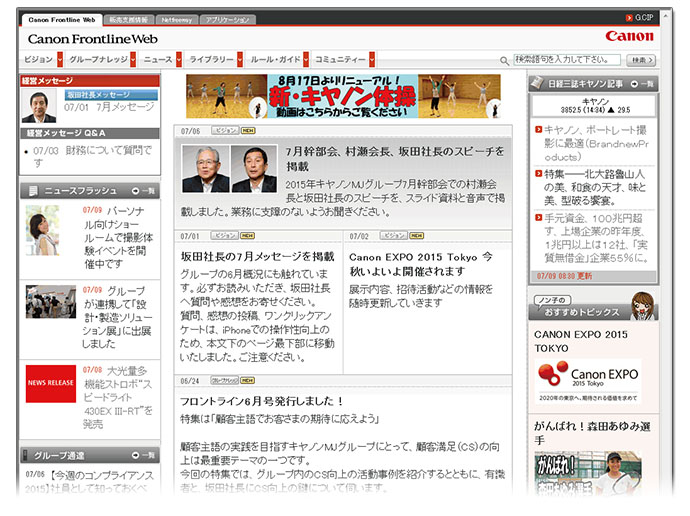Open ポートレート撮影に最適 article link
Image resolution: width=690 pixels, height=516 pixels.
tap(596, 143)
